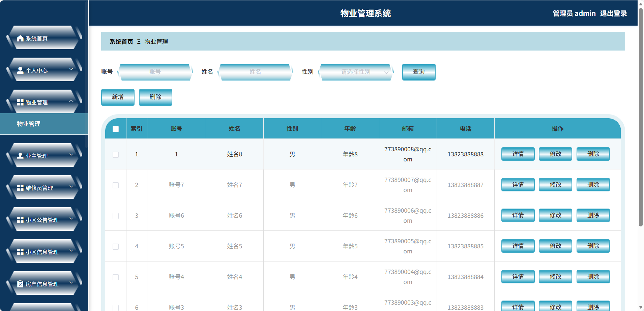
Task: Click the grid icon beside 维修员管理
Action: click(x=20, y=188)
